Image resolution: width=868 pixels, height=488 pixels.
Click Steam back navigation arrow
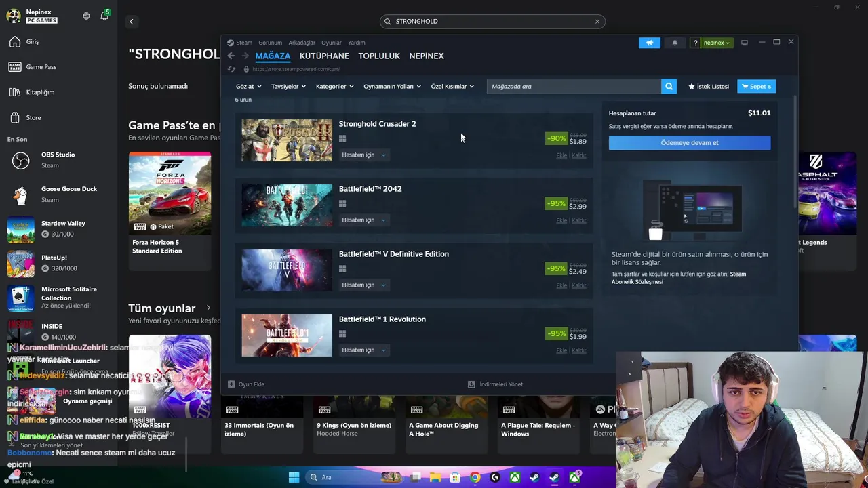click(231, 56)
